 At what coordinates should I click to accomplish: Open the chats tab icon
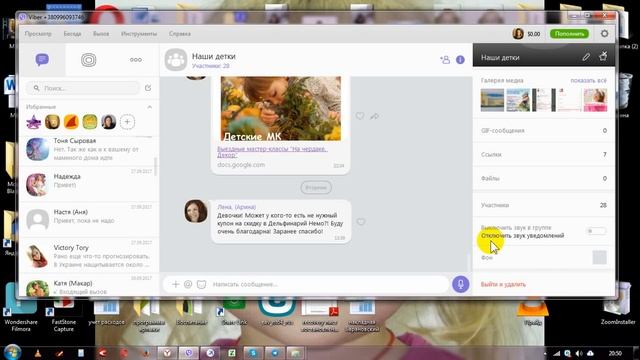click(42, 60)
